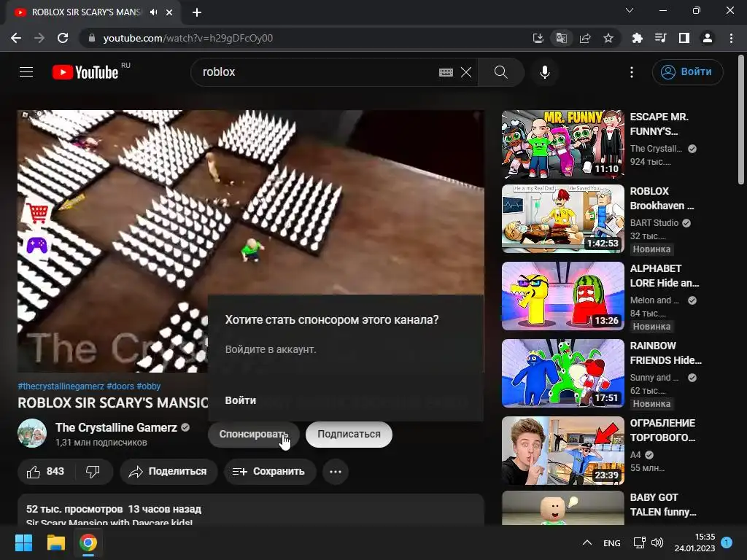Show hidden tray icons chevron
This screenshot has width=747, height=560.
pos(587,542)
